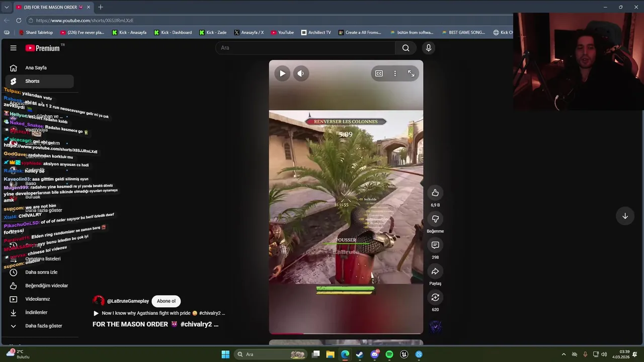Open BEST GAME SONG bookmark
This screenshot has height=362, width=644.
463,32
